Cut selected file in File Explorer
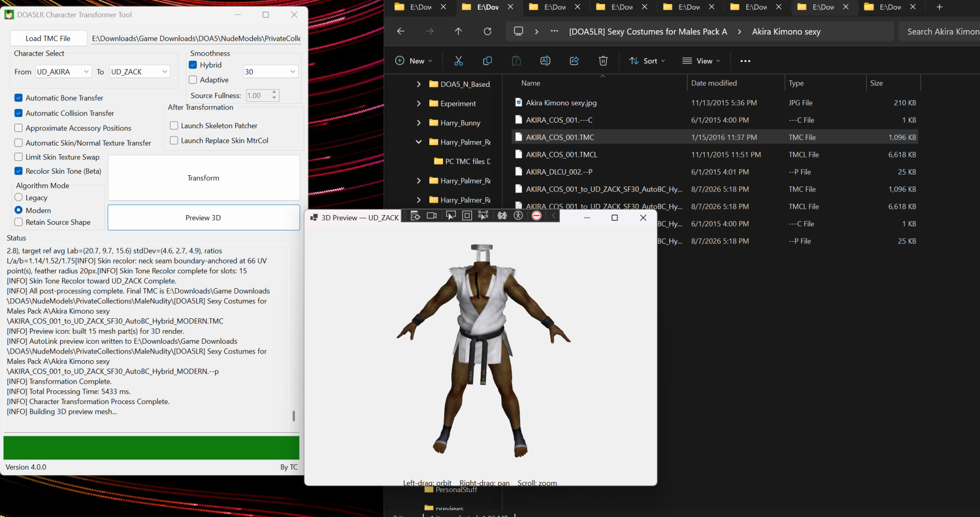Viewport: 980px width, 517px height. click(458, 61)
